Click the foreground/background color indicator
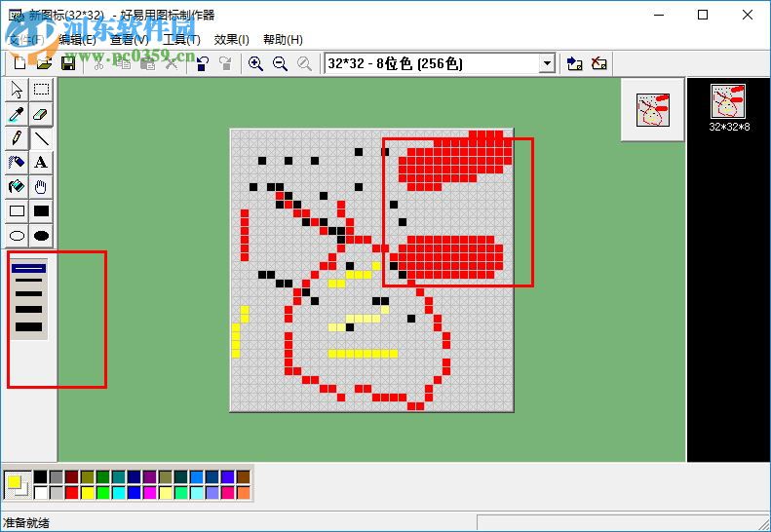Screen dimensions: 771x532 point(18,485)
